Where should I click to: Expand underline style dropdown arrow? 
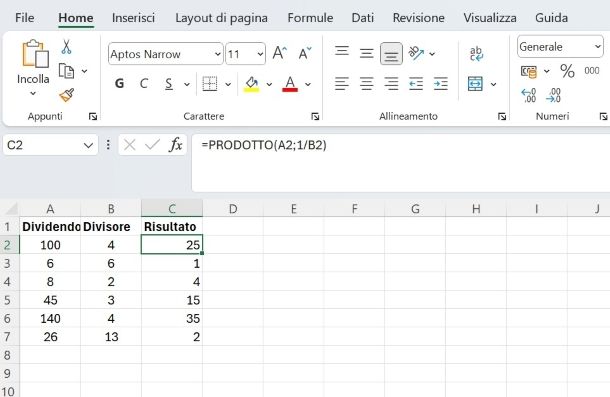[187, 84]
